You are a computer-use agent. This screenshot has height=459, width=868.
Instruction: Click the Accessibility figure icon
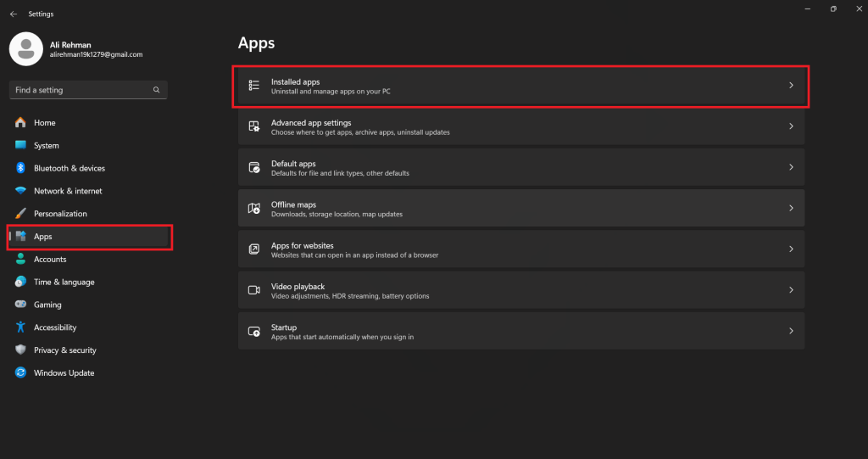[x=20, y=327]
